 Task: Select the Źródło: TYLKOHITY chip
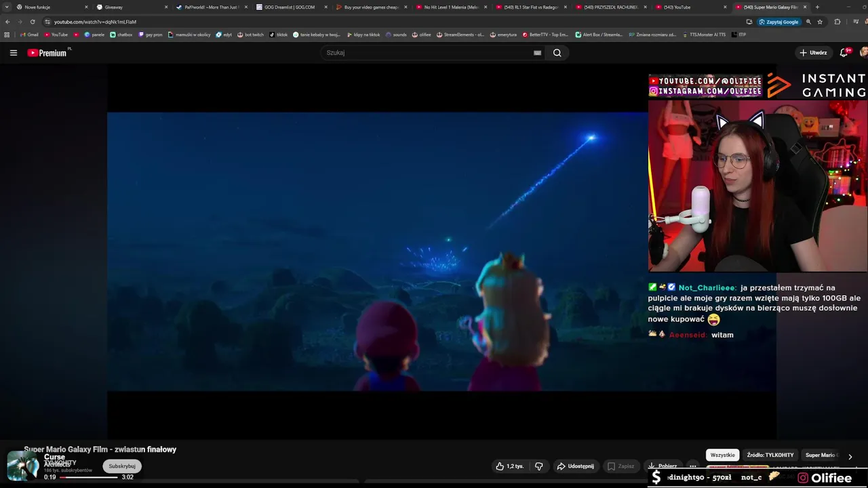tap(770, 455)
